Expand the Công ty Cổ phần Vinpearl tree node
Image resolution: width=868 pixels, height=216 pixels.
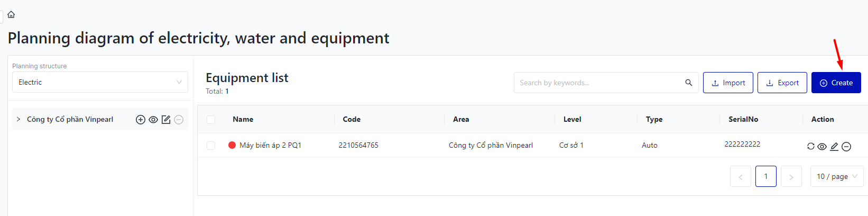[x=19, y=119]
